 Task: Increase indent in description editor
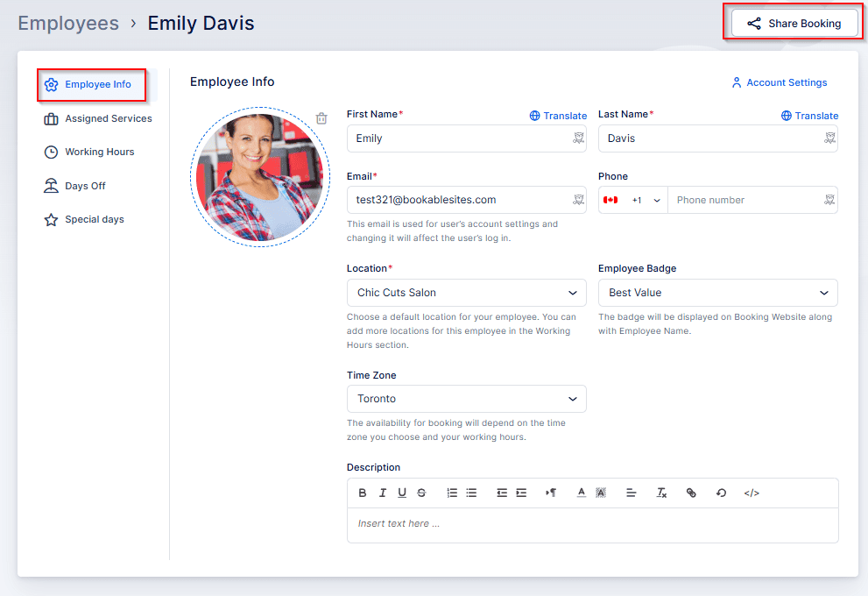[x=521, y=493]
